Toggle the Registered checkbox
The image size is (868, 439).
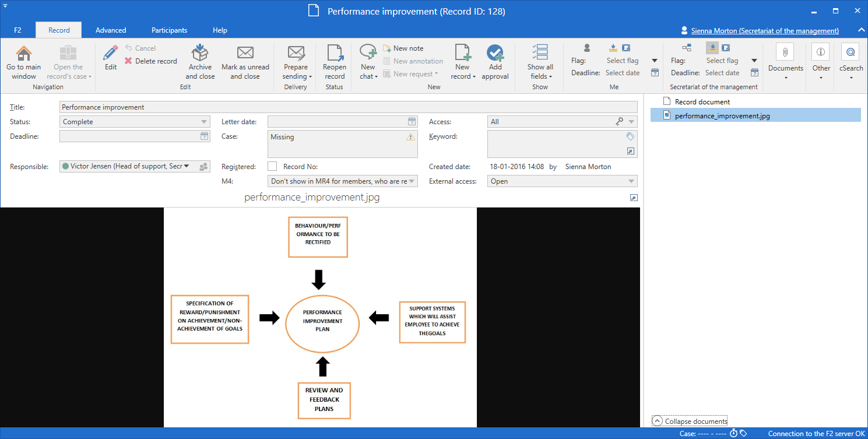[272, 167]
